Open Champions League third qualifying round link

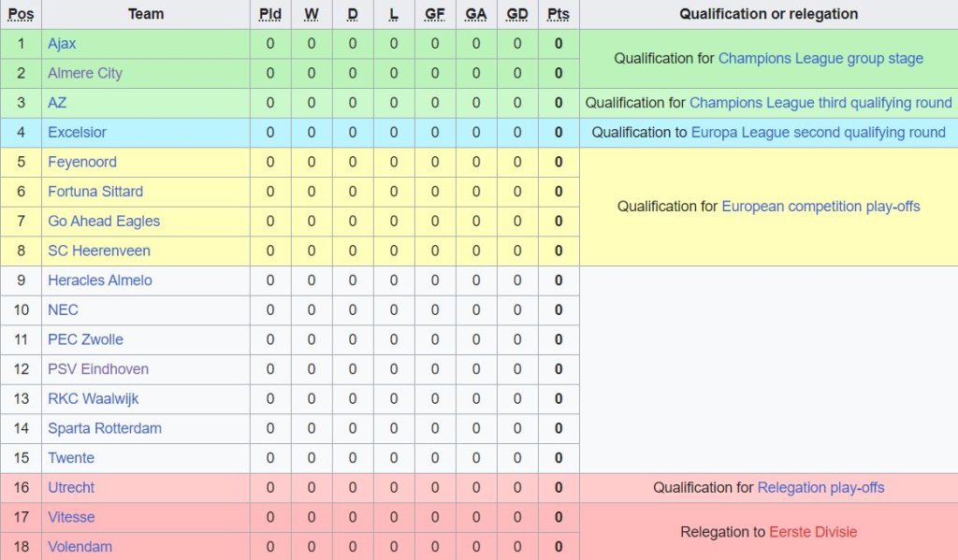(820, 103)
